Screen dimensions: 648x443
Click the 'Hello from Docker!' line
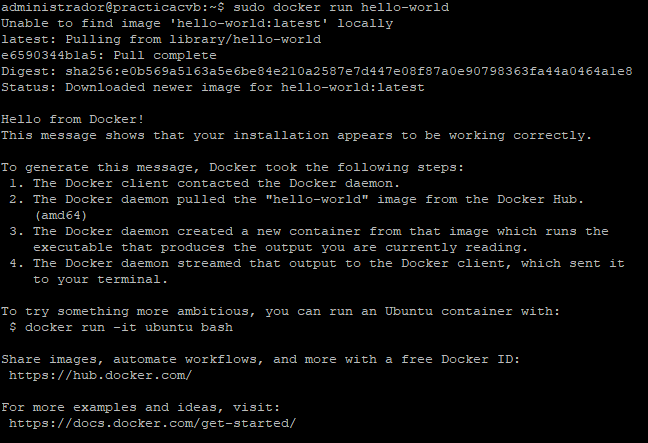coord(73,119)
